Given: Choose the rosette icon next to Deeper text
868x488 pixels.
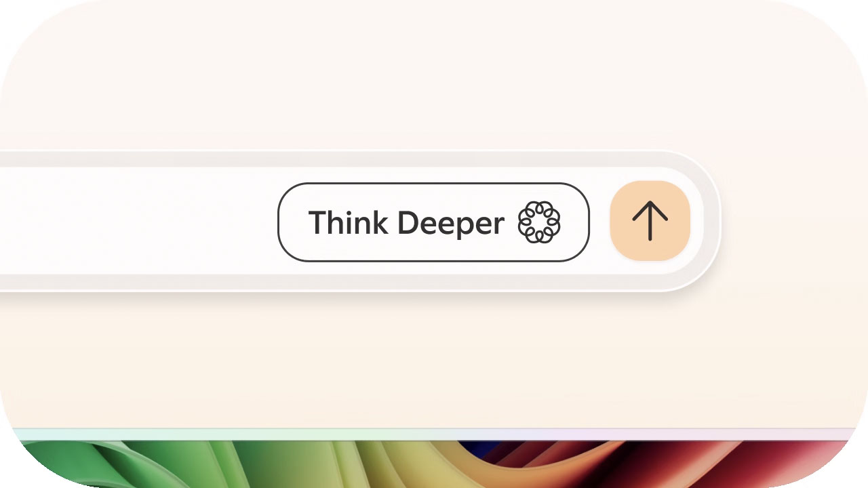Looking at the screenshot, I should [x=539, y=222].
